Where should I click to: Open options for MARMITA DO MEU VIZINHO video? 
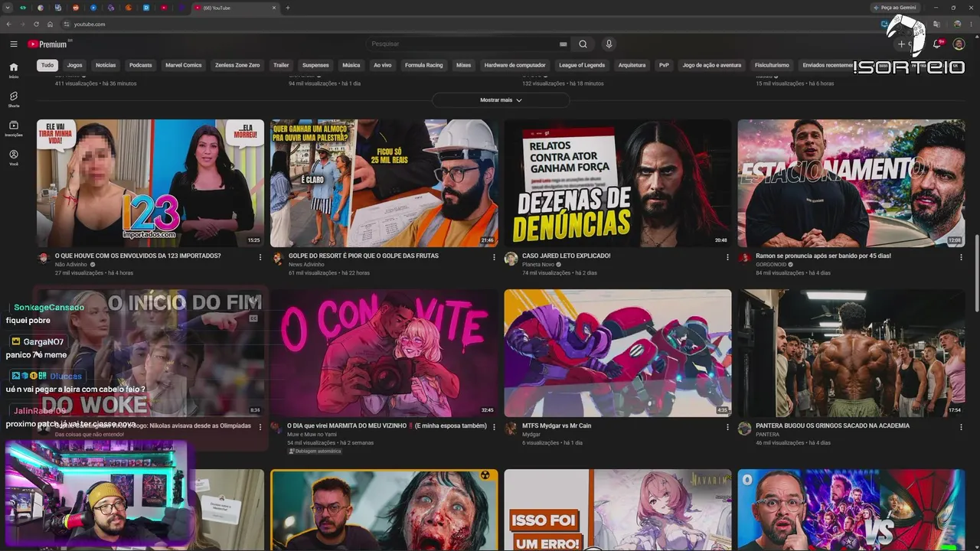[494, 427]
